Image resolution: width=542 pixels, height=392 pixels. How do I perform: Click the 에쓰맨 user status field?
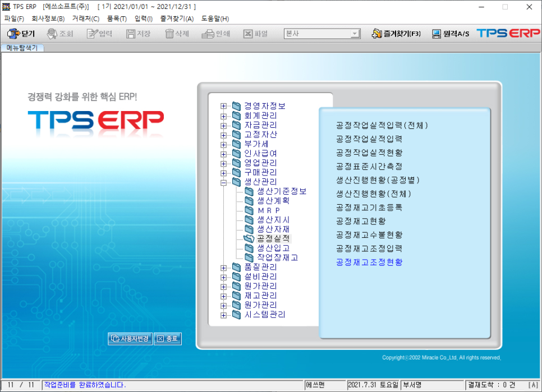coord(325,385)
